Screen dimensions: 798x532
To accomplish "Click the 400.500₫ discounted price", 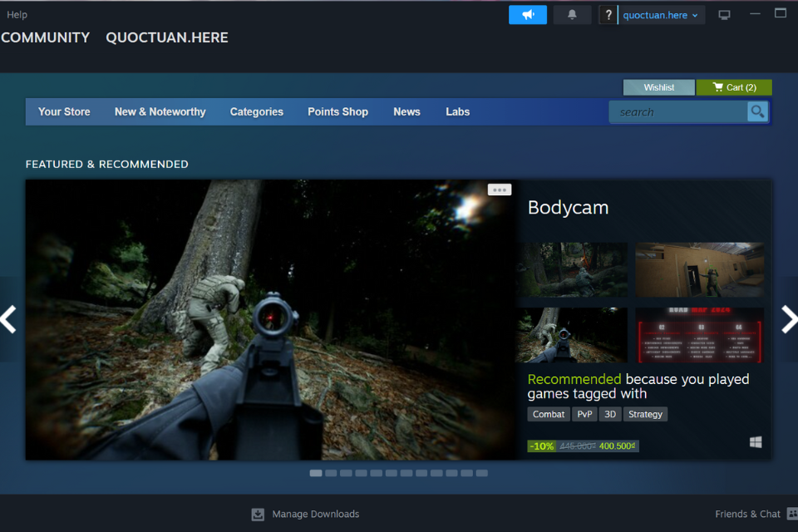I will pos(617,446).
